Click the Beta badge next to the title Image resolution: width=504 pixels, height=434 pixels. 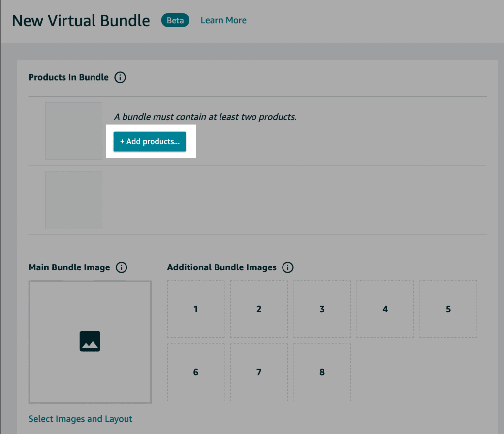coord(175,20)
